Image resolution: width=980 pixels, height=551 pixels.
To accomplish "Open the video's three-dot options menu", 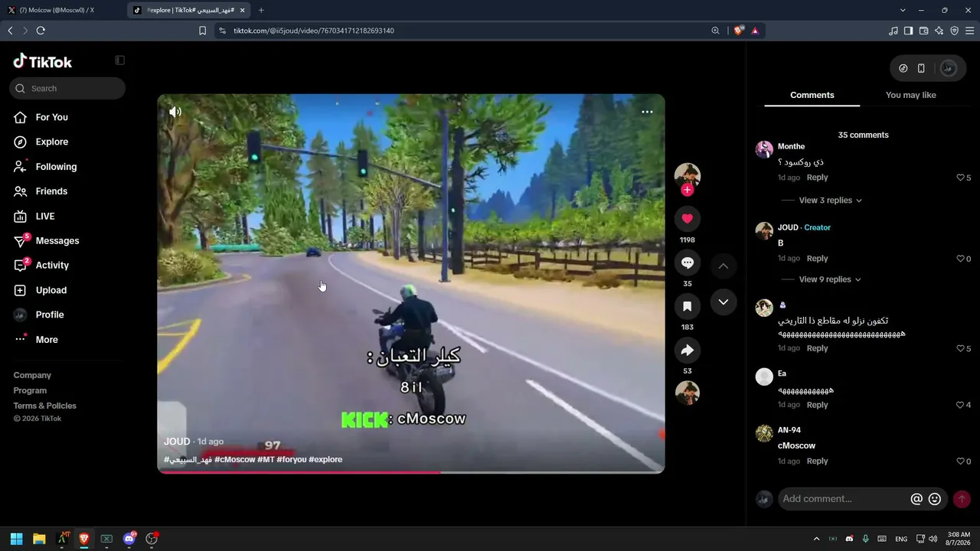I will point(647,112).
